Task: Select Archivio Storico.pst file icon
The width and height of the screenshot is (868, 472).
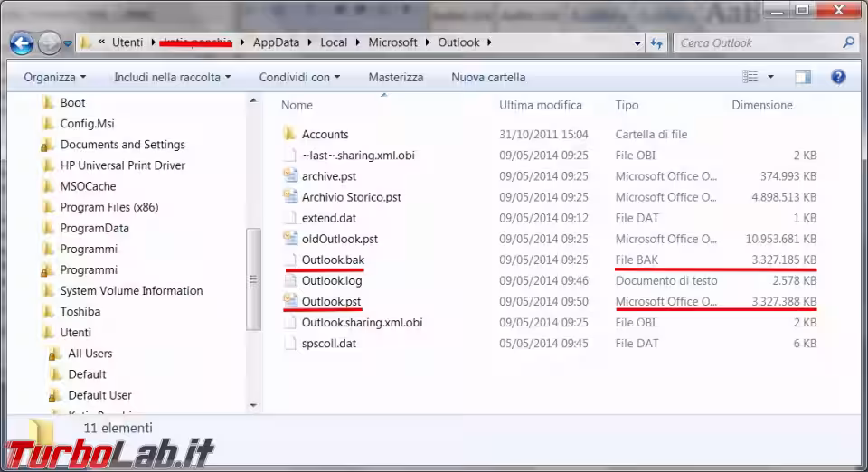Action: 290,196
